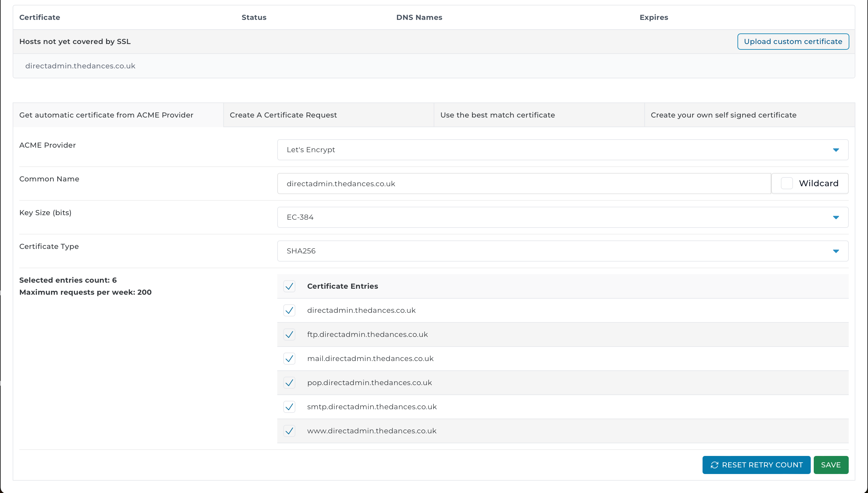Click the Certificate column header
868x493 pixels.
pos(39,17)
